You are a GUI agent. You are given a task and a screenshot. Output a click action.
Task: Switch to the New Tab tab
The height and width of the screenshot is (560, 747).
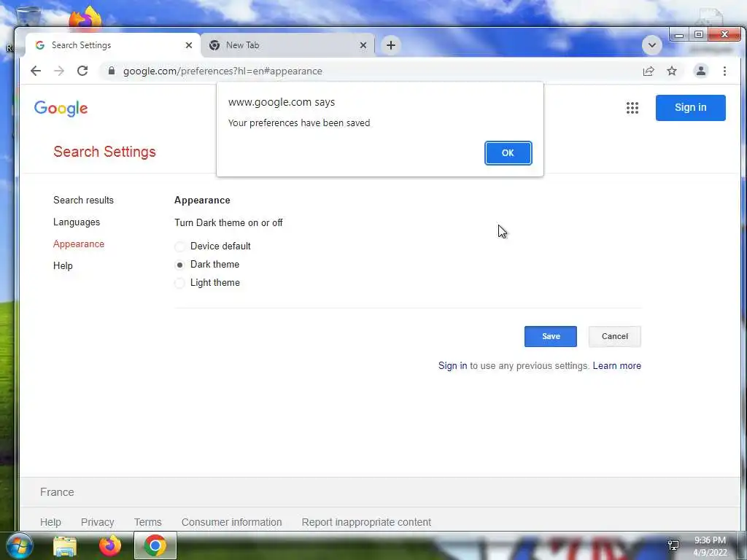pos(287,45)
